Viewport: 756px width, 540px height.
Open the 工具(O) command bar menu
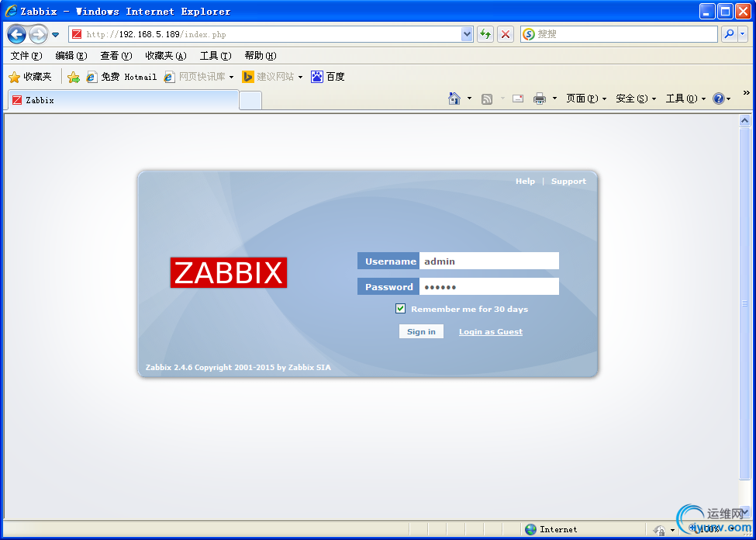pyautogui.click(x=685, y=99)
